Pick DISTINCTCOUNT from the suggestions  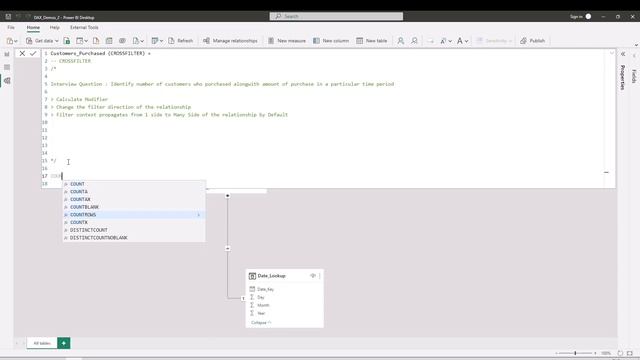134,230
